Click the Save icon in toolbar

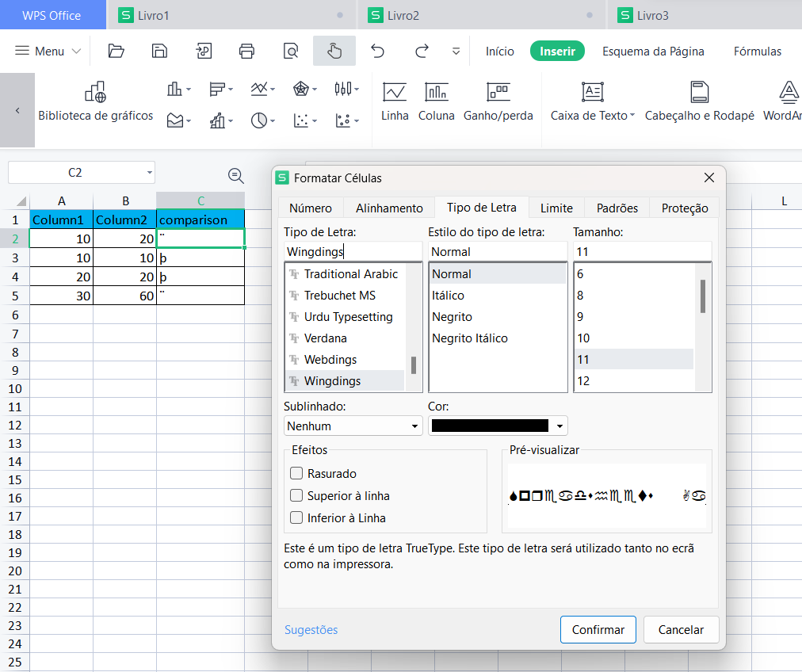click(x=159, y=52)
